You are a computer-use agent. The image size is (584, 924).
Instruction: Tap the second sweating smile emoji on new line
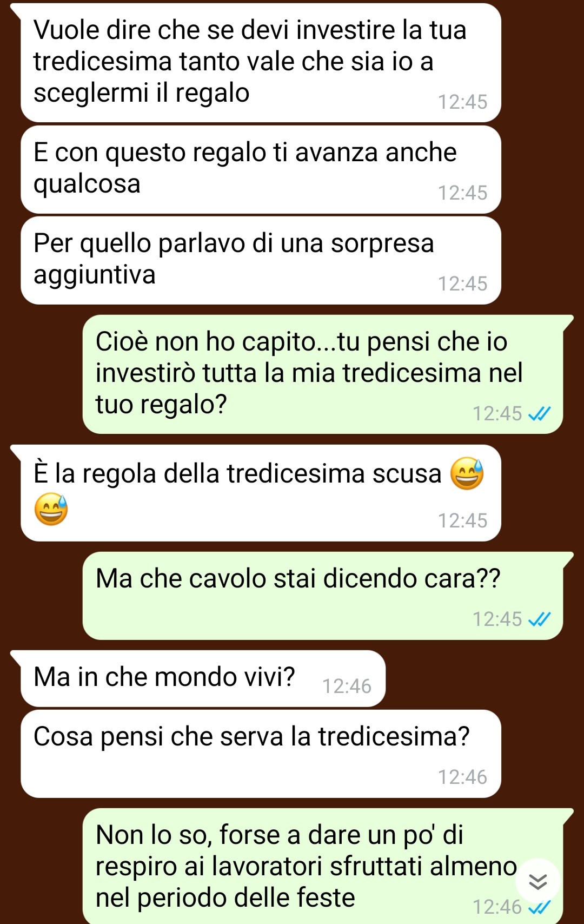coord(51,509)
